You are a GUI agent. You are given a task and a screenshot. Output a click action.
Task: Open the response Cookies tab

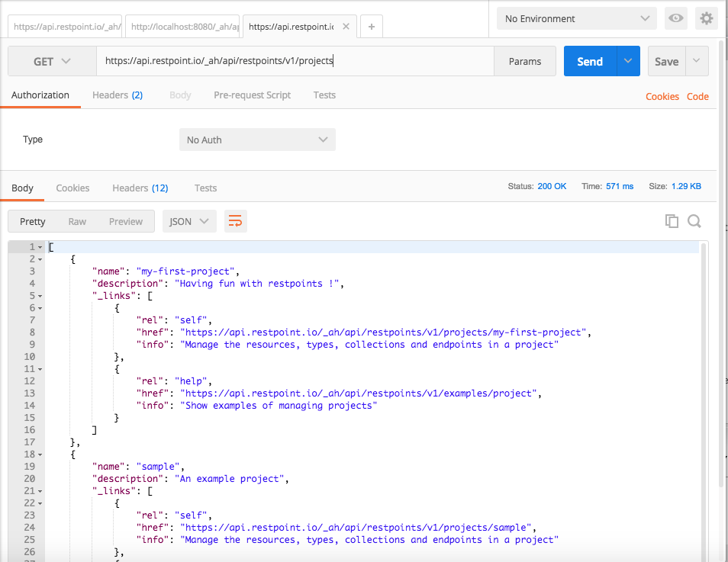[73, 188]
